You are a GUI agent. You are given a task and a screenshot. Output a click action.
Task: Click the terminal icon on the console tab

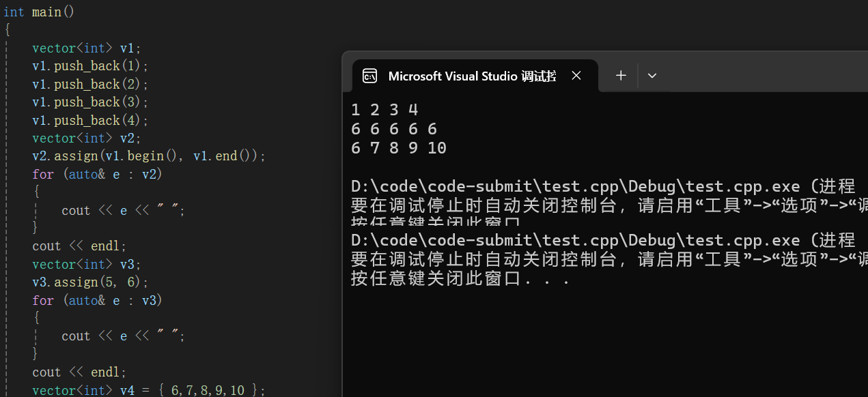[369, 76]
